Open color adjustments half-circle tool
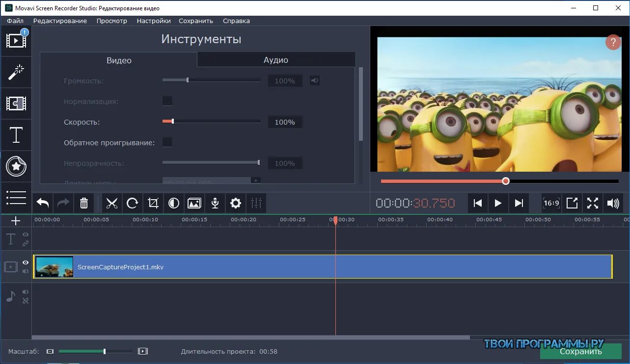630x364 pixels. point(174,203)
